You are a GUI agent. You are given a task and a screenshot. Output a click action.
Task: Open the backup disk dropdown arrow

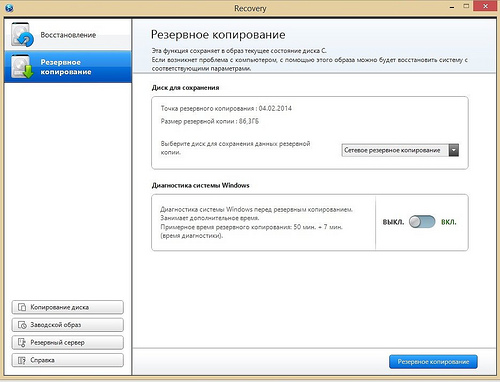[454, 150]
